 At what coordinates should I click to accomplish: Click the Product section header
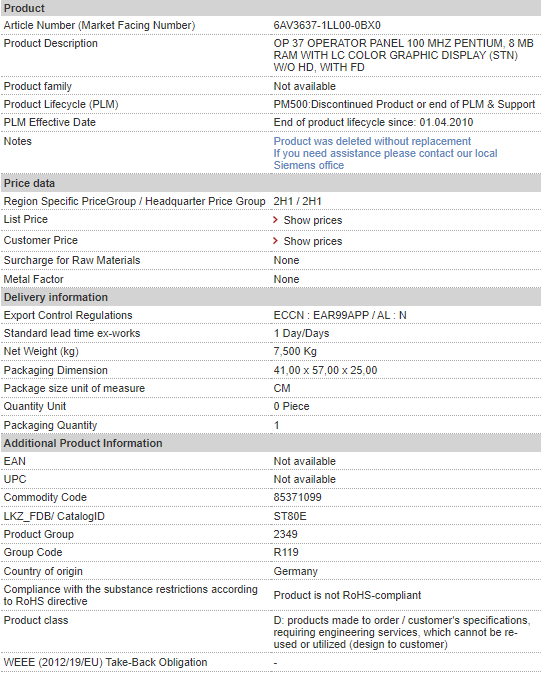click(271, 8)
